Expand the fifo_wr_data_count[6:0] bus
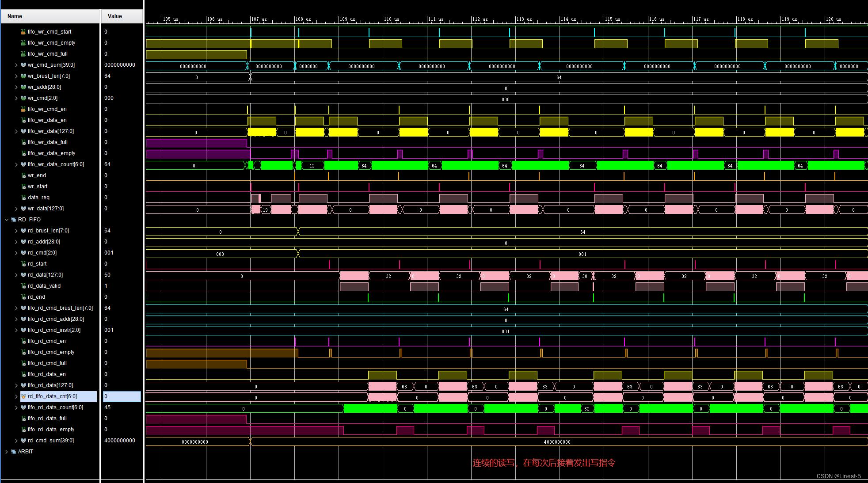Viewport: 868px width, 483px height. click(16, 164)
